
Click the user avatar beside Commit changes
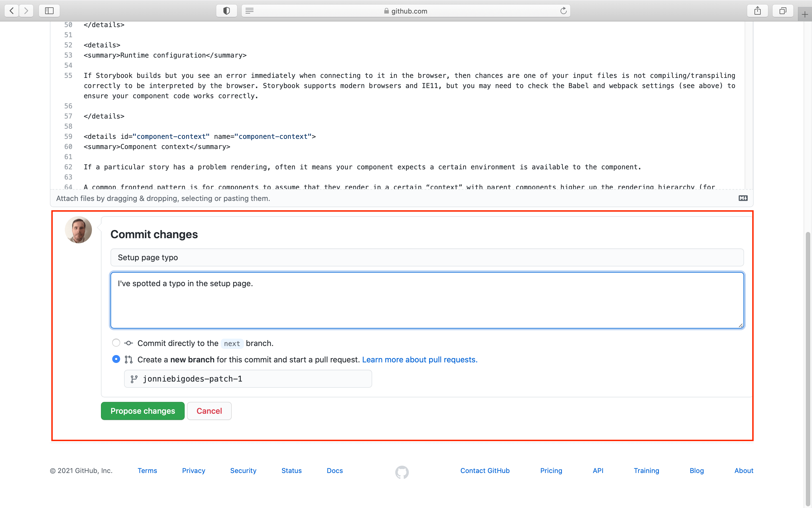pyautogui.click(x=78, y=229)
